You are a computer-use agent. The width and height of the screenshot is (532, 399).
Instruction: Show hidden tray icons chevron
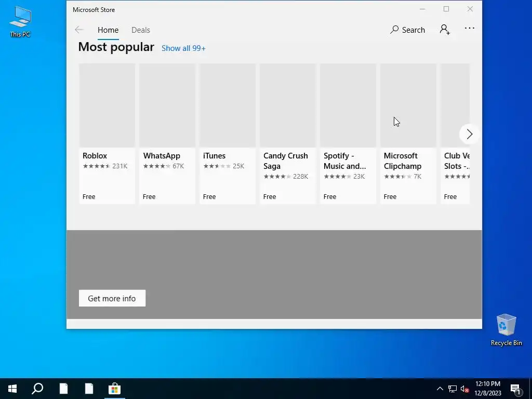pyautogui.click(x=440, y=389)
